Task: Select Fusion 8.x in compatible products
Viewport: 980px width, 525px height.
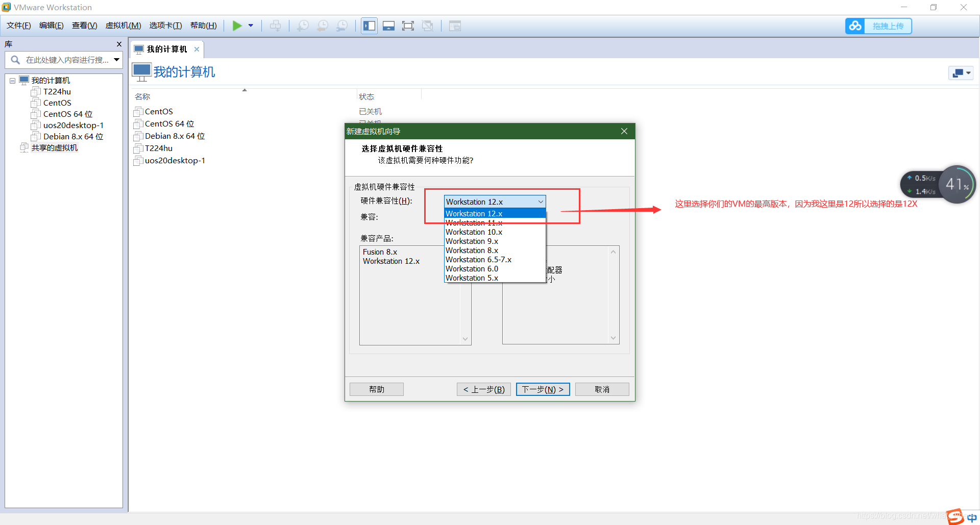Action: (x=380, y=252)
